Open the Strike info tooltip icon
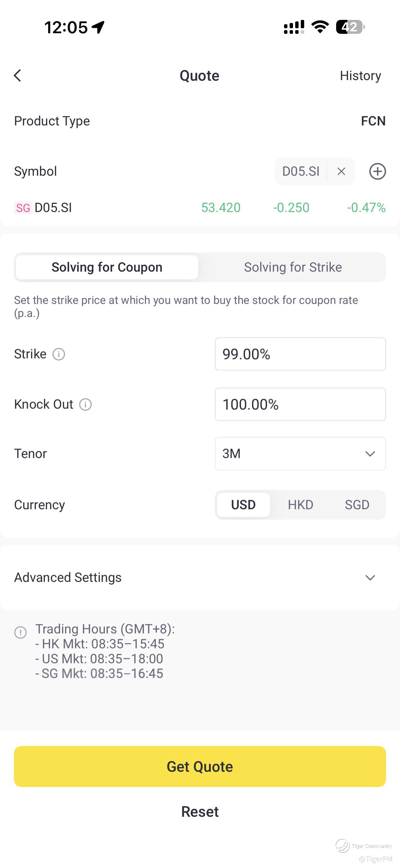 (59, 354)
